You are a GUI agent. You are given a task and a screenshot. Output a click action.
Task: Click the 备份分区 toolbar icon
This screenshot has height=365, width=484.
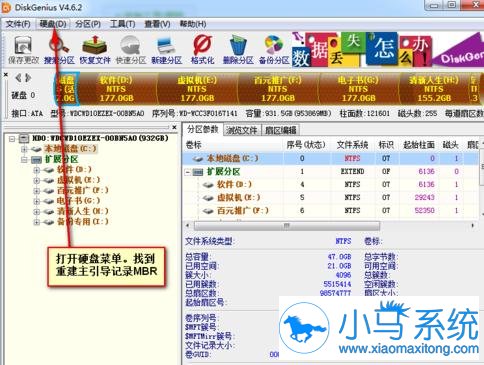(x=274, y=50)
